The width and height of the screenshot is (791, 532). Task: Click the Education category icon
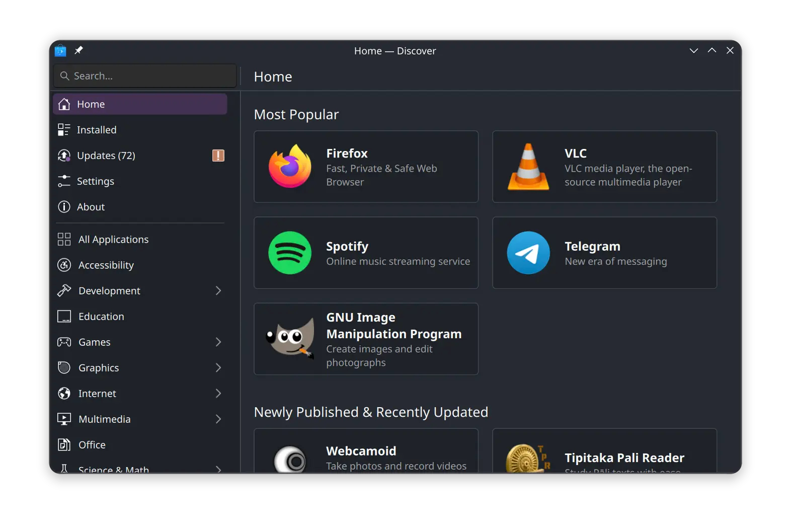pos(64,316)
